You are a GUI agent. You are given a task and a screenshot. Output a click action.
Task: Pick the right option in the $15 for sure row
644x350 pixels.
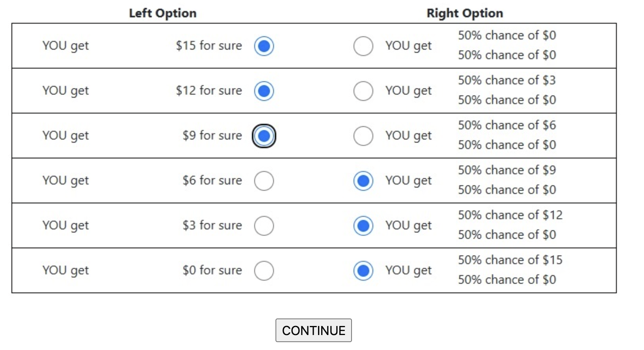coord(363,46)
